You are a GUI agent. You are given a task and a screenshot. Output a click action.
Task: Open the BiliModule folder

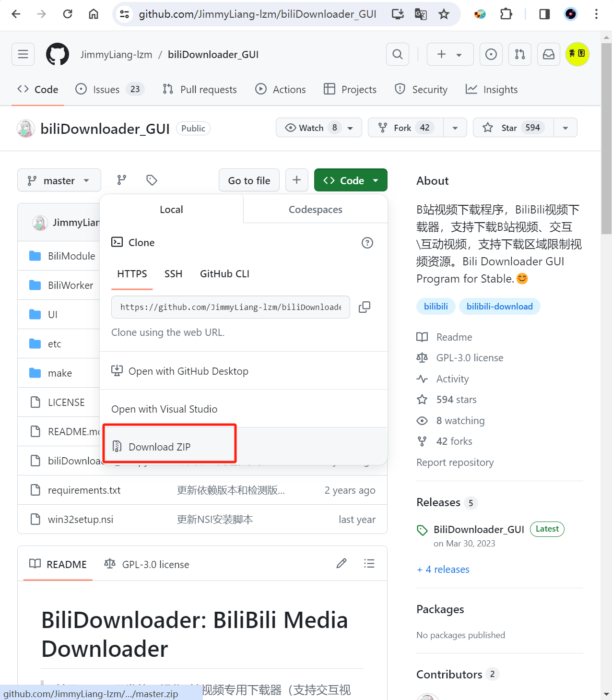point(71,256)
